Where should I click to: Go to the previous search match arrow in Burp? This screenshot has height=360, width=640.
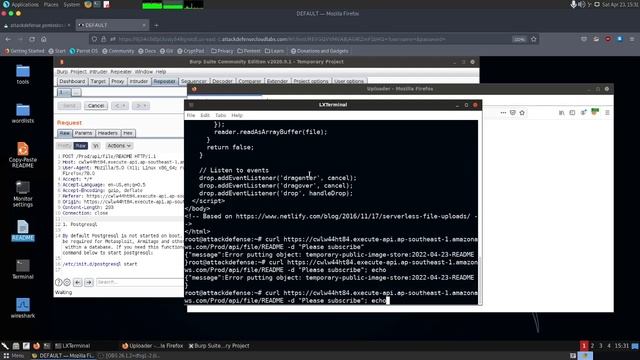(78, 282)
